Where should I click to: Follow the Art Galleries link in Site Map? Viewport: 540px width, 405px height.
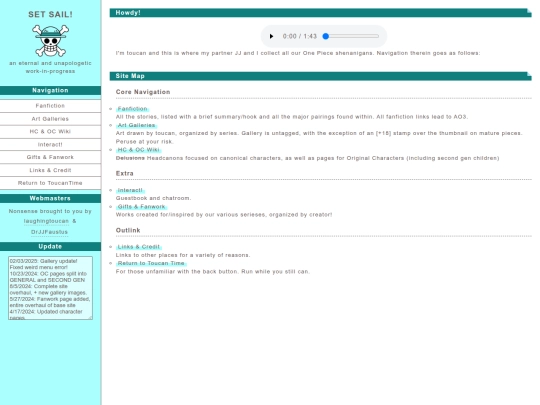tap(136, 125)
